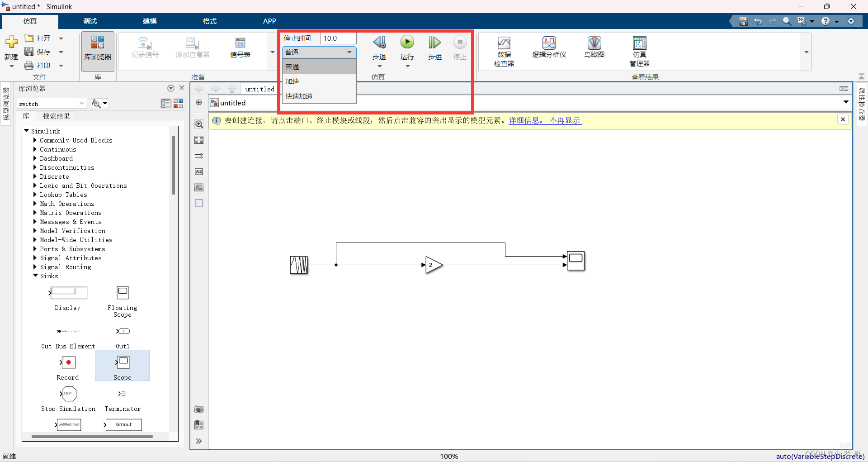Image resolution: width=868 pixels, height=462 pixels.
Task: Click the hide/show model browser round icon
Action: (x=199, y=102)
